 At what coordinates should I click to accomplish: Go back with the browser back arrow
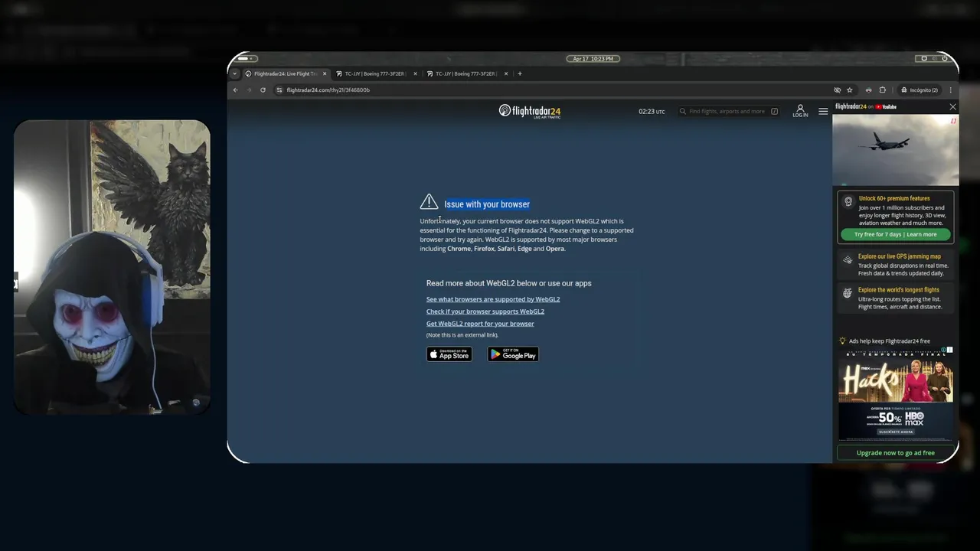(x=236, y=90)
